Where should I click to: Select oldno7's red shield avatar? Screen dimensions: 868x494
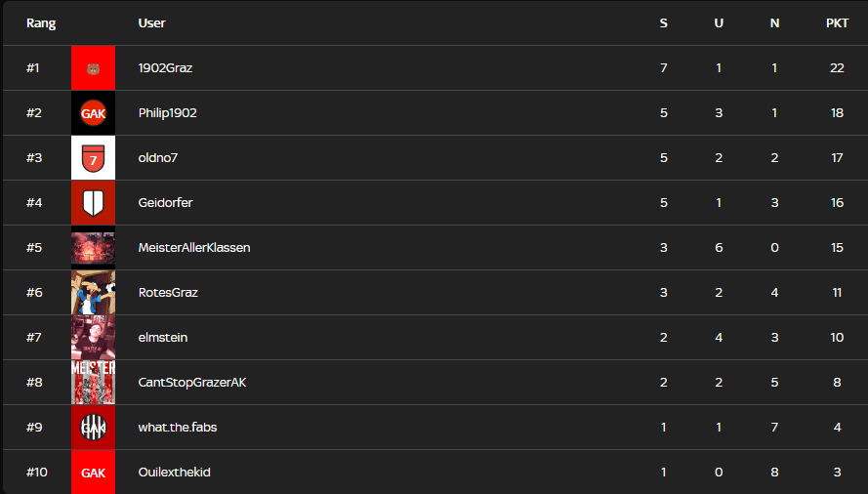[x=93, y=158]
